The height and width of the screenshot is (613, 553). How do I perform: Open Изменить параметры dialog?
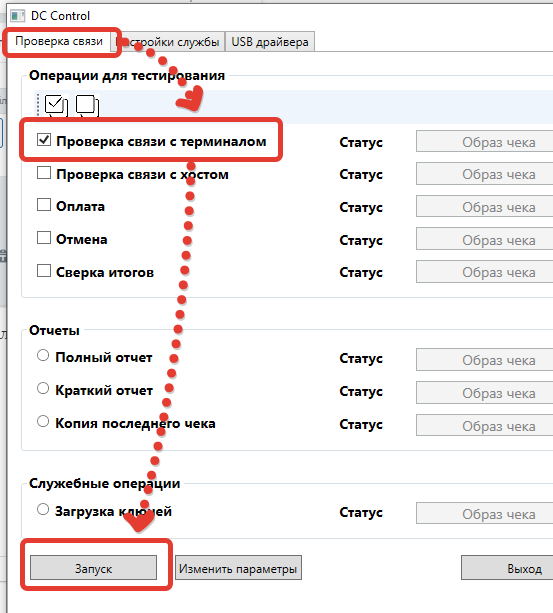(238, 568)
